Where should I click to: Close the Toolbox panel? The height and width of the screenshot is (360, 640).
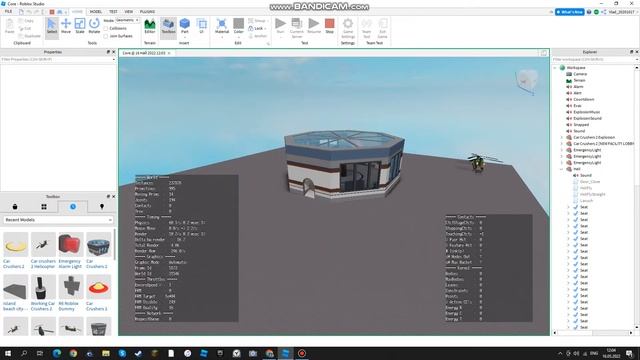(113, 196)
